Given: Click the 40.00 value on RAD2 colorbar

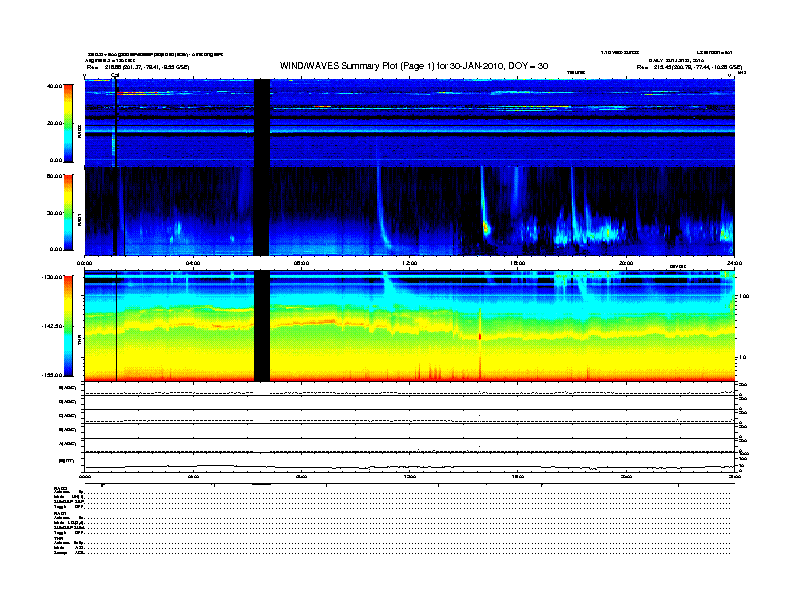Looking at the screenshot, I should tap(55, 86).
